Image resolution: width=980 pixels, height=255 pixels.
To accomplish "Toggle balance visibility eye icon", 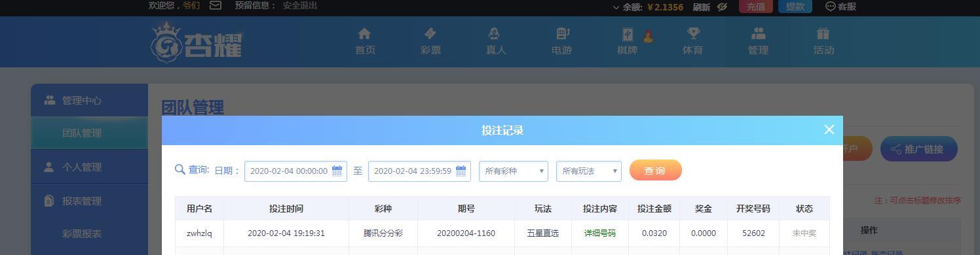I will (723, 7).
